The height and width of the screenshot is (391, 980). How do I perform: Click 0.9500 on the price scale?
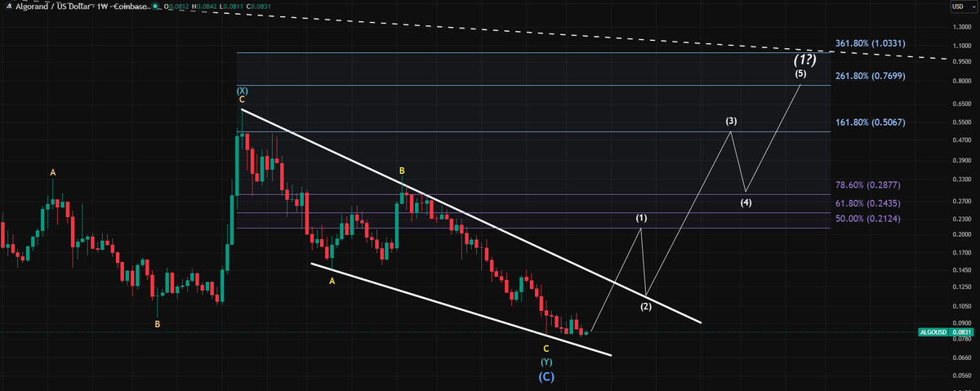(x=962, y=61)
